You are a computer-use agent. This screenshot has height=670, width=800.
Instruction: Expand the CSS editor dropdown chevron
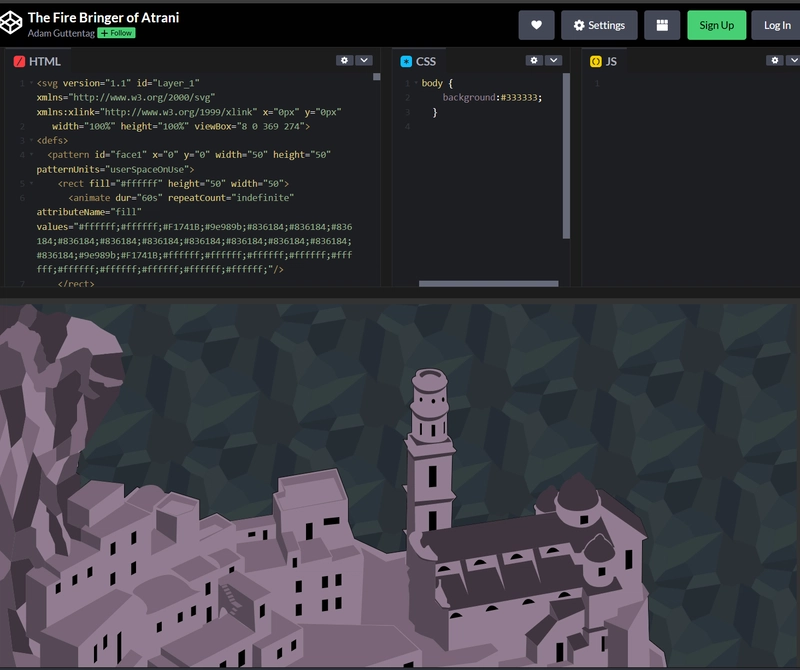553,61
